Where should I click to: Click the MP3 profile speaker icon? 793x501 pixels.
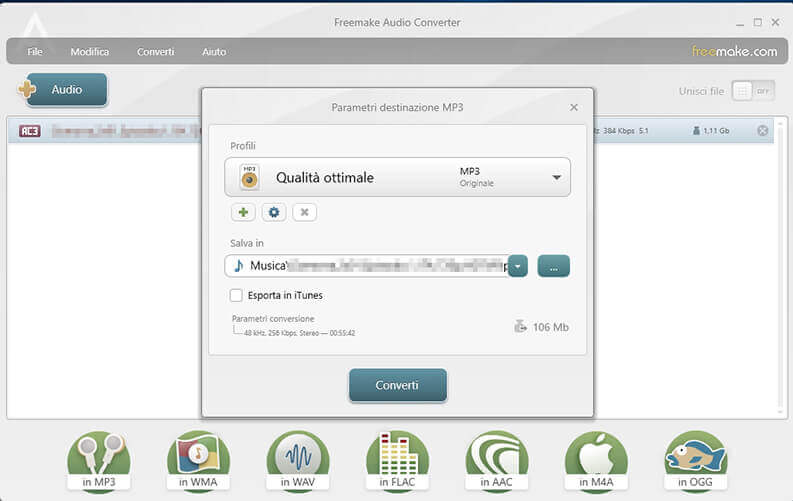coord(249,177)
